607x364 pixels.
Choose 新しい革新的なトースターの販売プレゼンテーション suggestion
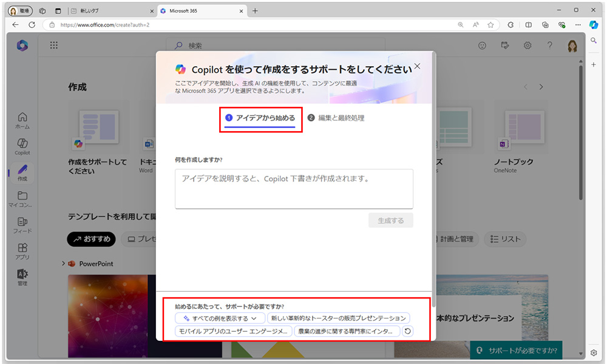tap(339, 318)
